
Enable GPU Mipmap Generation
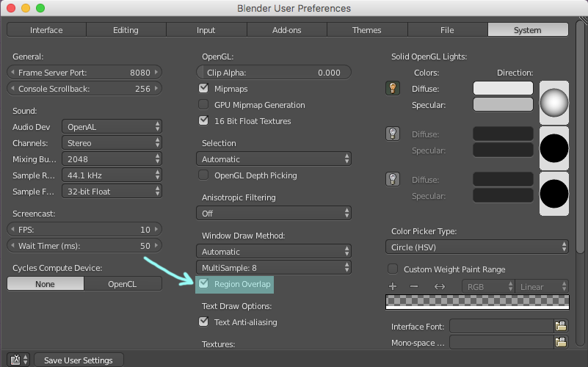coord(203,104)
